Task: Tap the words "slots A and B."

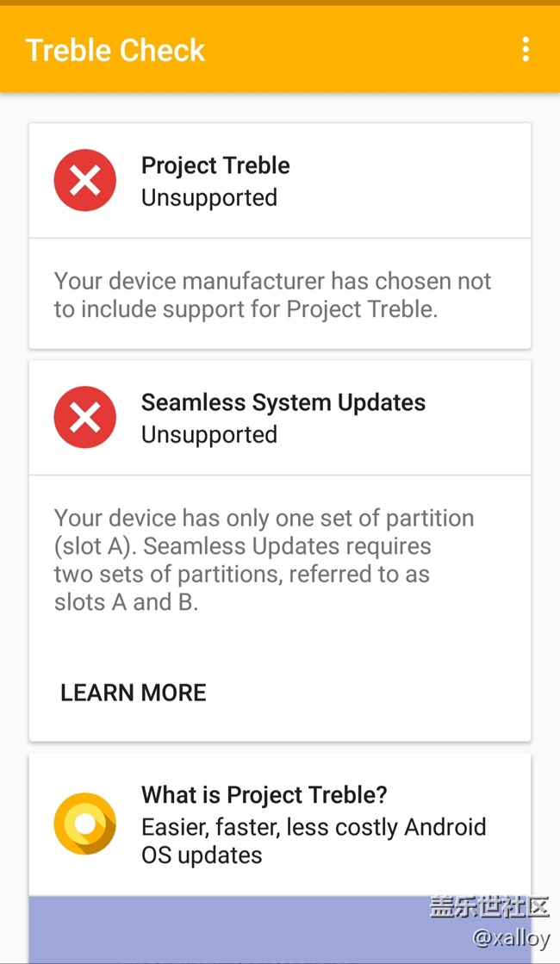Action: (x=126, y=602)
